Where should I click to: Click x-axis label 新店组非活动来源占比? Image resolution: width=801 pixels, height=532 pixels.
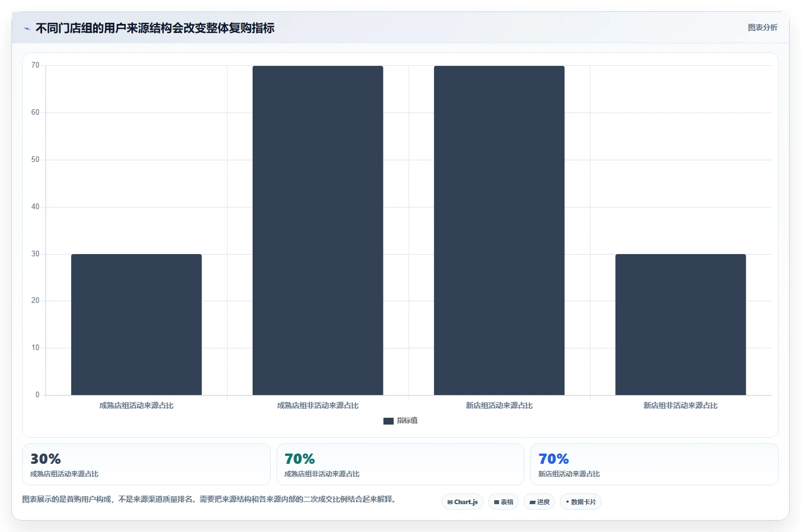tap(680, 406)
